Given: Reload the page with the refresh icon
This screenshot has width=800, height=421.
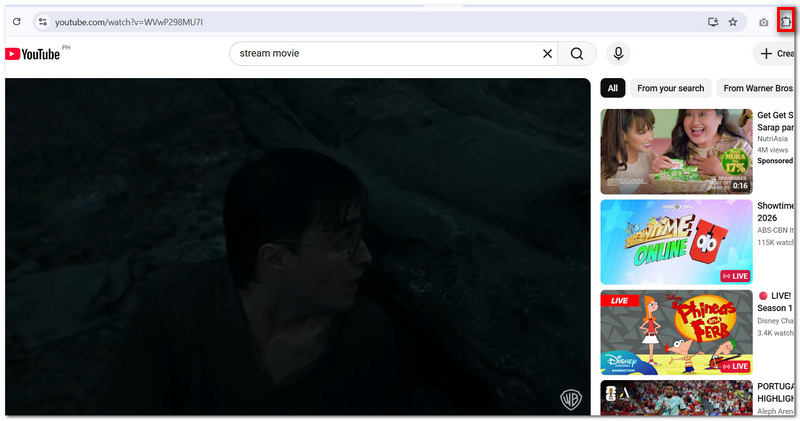Looking at the screenshot, I should tap(17, 22).
